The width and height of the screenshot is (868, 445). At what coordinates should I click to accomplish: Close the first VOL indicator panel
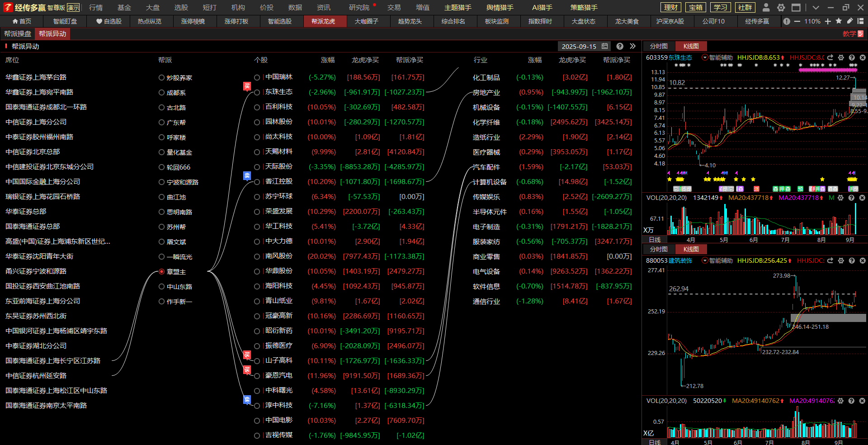coord(862,198)
